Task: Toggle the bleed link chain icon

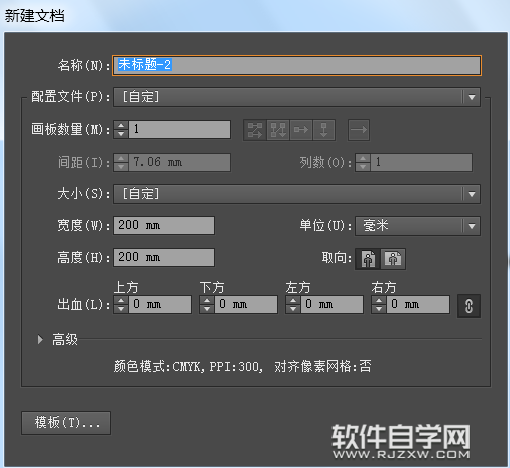Action: [x=469, y=306]
